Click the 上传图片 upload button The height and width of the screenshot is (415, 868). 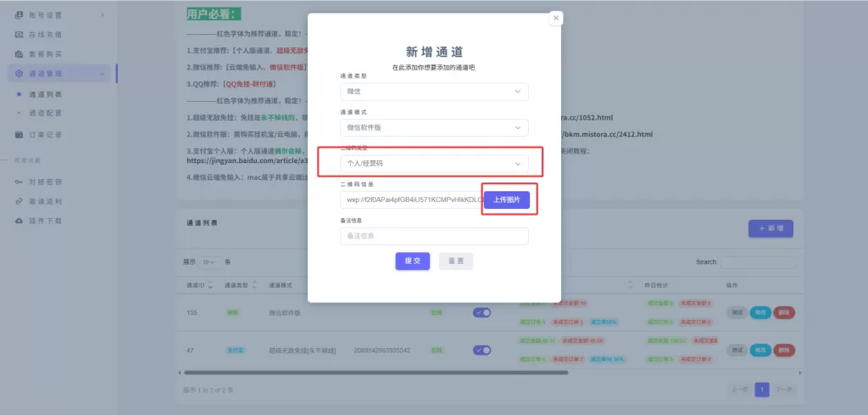click(x=507, y=199)
